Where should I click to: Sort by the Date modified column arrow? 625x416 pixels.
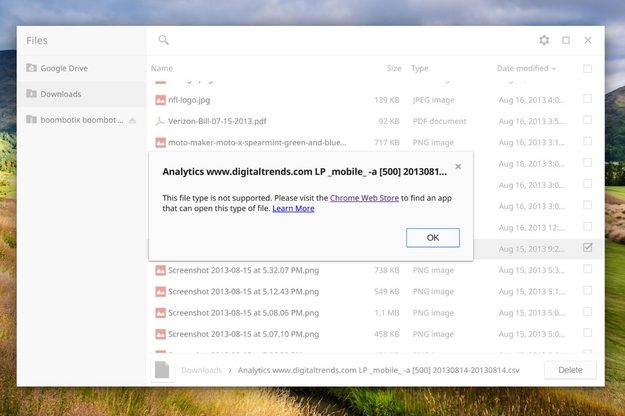tap(554, 69)
